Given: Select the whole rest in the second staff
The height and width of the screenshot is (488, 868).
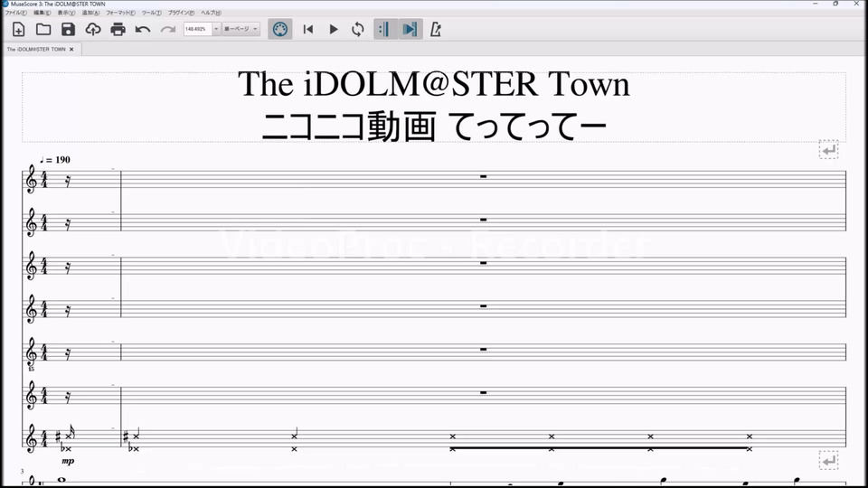Looking at the screenshot, I should pyautogui.click(x=483, y=220).
